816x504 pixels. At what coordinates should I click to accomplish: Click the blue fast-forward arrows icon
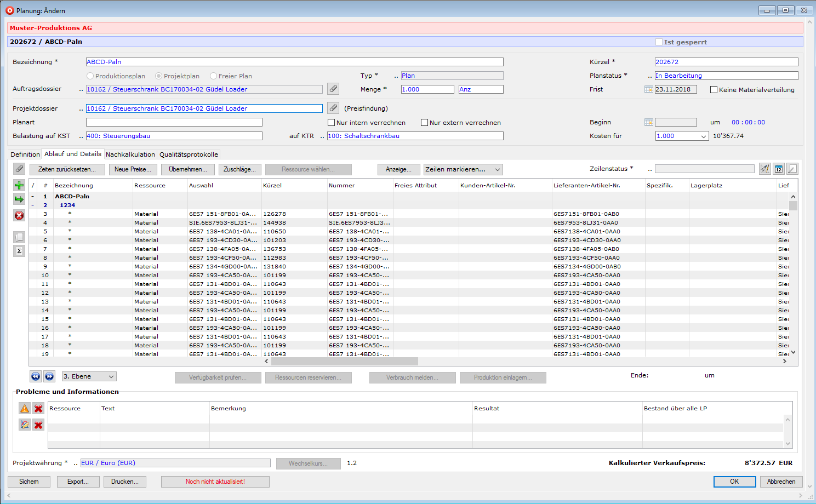coord(49,376)
